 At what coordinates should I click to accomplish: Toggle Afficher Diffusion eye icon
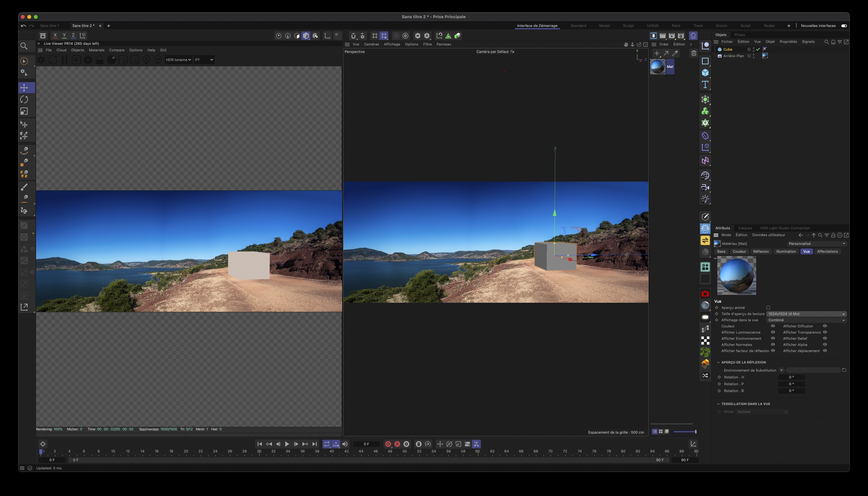pyautogui.click(x=825, y=326)
